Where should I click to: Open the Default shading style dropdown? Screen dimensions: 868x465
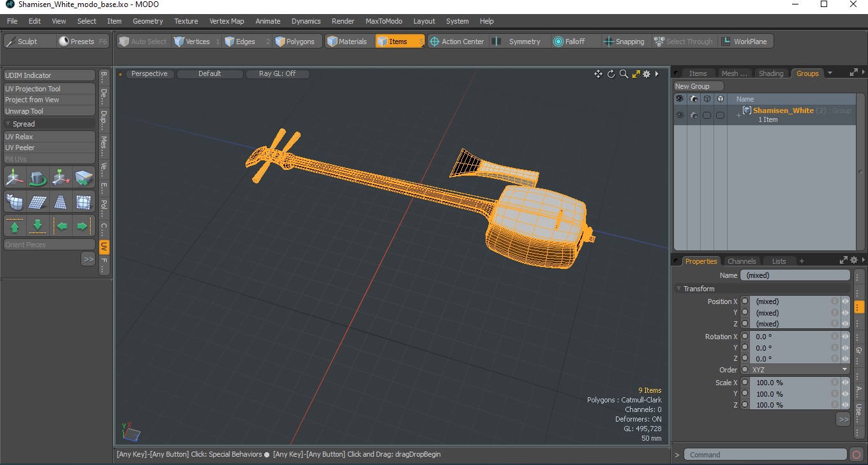click(x=210, y=74)
